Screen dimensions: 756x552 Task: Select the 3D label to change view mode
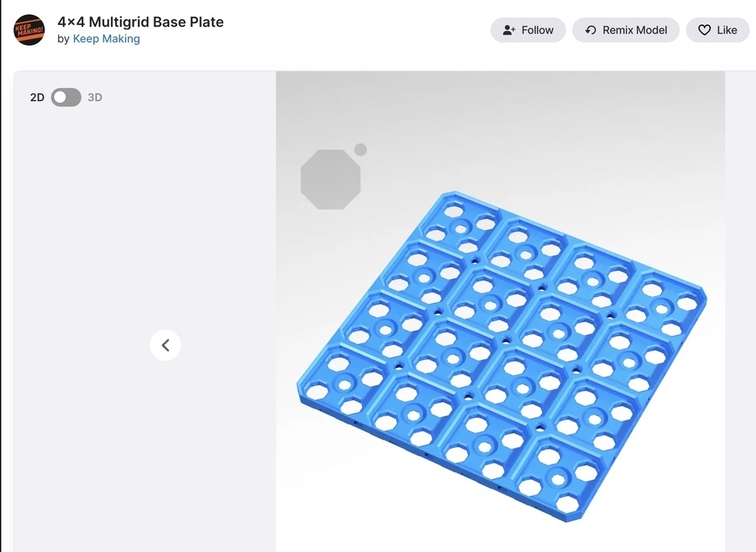tap(95, 97)
